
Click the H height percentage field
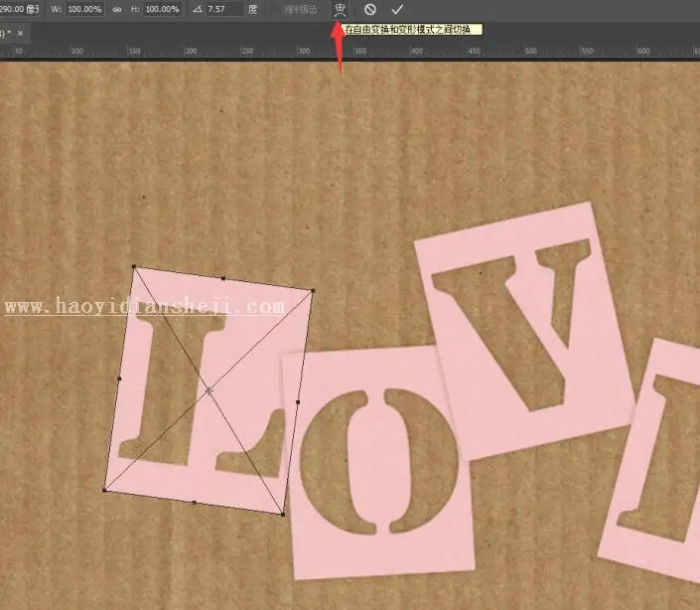(x=163, y=9)
